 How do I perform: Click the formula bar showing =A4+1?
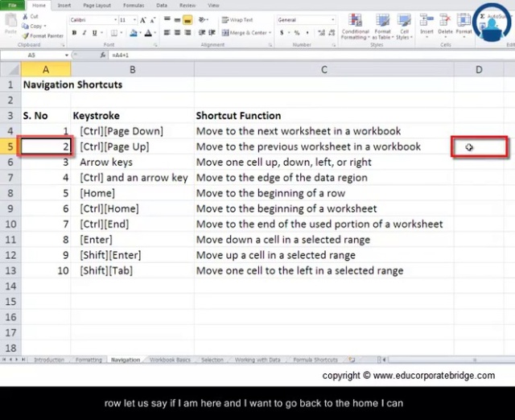point(311,56)
